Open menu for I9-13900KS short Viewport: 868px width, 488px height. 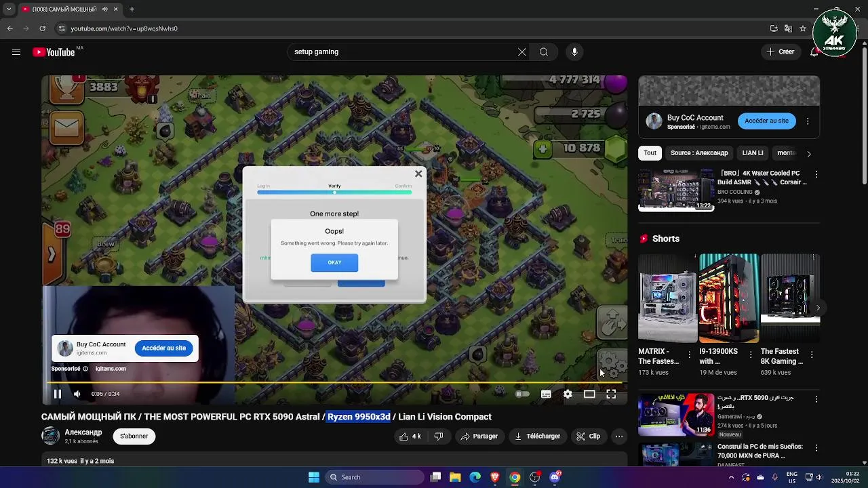pyautogui.click(x=751, y=354)
